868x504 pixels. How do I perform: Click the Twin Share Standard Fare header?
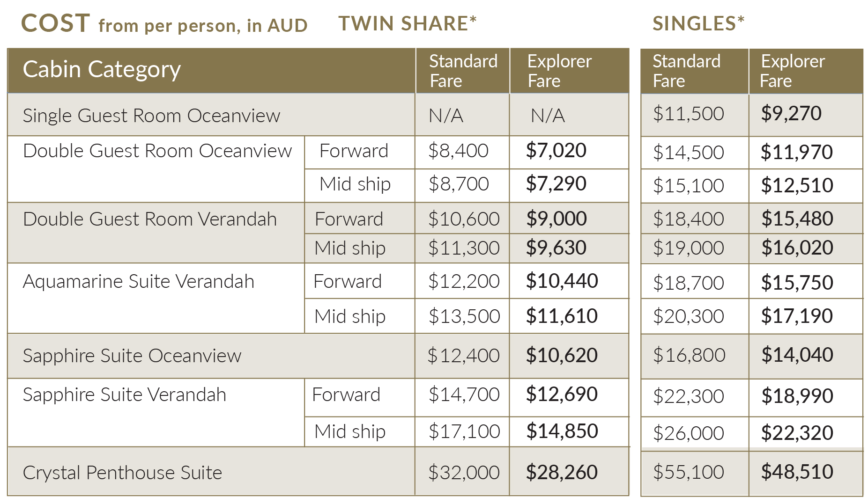point(463,71)
